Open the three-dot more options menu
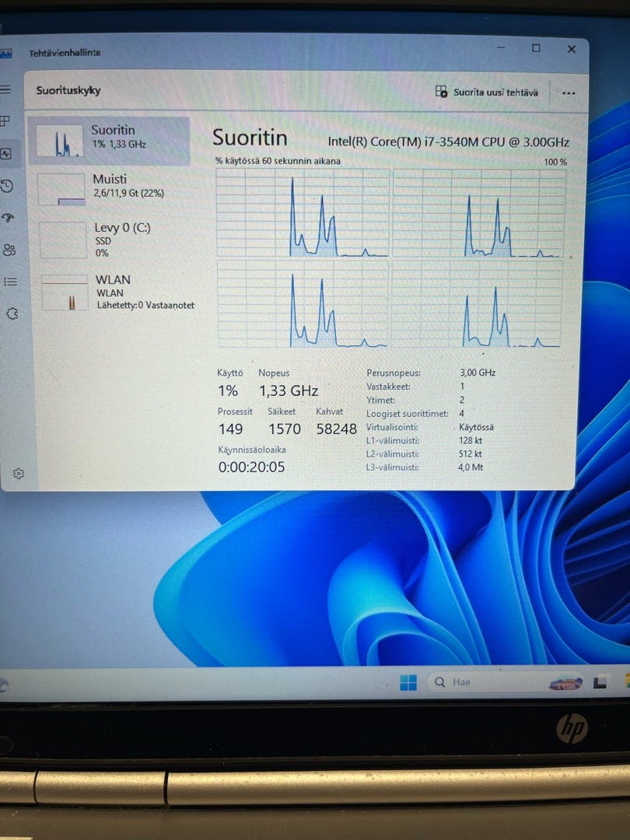 pos(569,93)
